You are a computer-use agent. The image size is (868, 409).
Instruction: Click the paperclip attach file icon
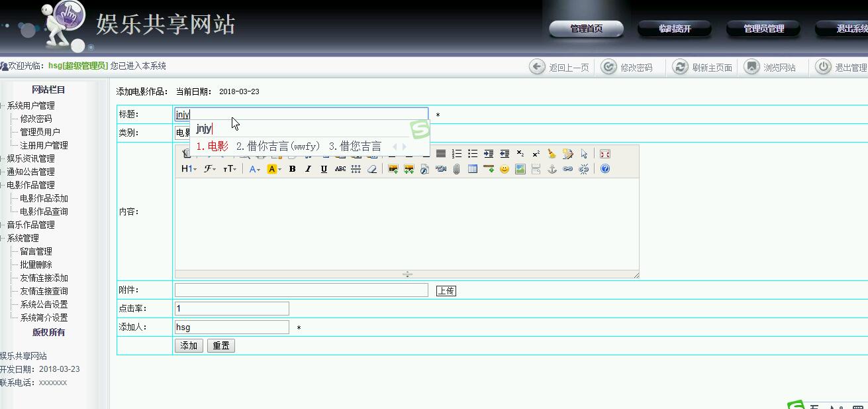pos(456,169)
